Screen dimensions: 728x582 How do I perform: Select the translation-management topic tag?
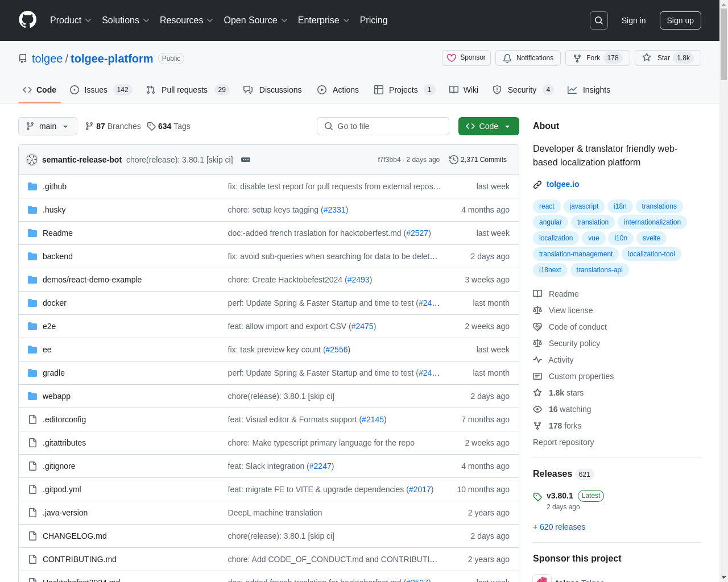[x=576, y=254]
